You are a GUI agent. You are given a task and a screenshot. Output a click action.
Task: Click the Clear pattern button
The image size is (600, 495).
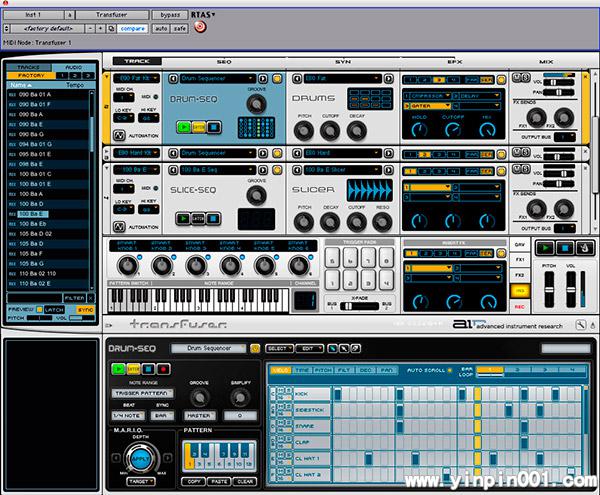[x=245, y=481]
